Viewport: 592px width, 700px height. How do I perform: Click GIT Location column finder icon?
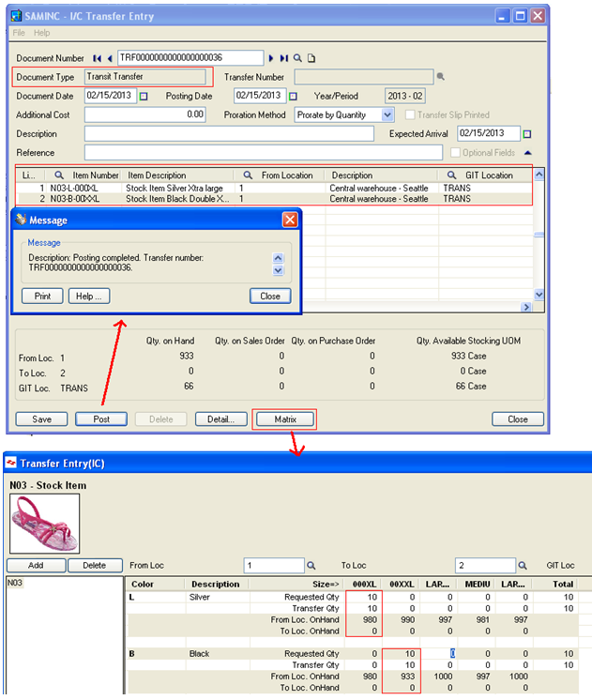coord(451,175)
